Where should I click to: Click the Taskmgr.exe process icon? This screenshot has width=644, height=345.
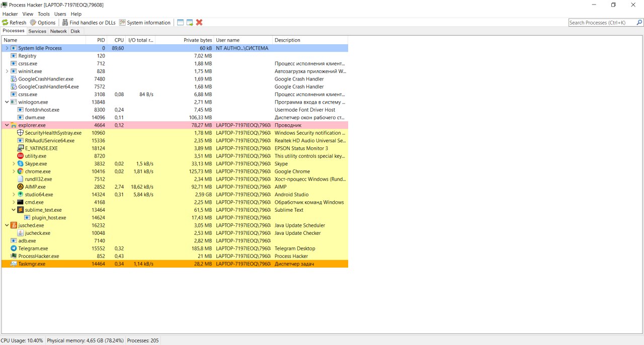[14, 264]
